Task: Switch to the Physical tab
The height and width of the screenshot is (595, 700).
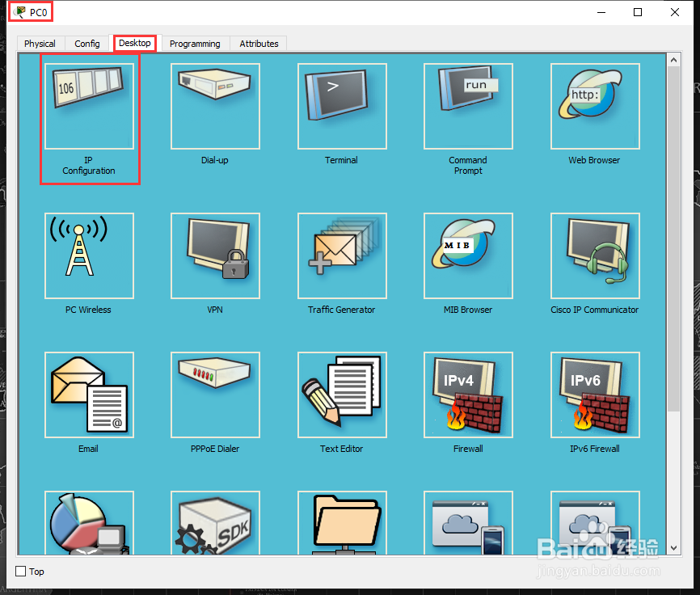Action: 40,44
